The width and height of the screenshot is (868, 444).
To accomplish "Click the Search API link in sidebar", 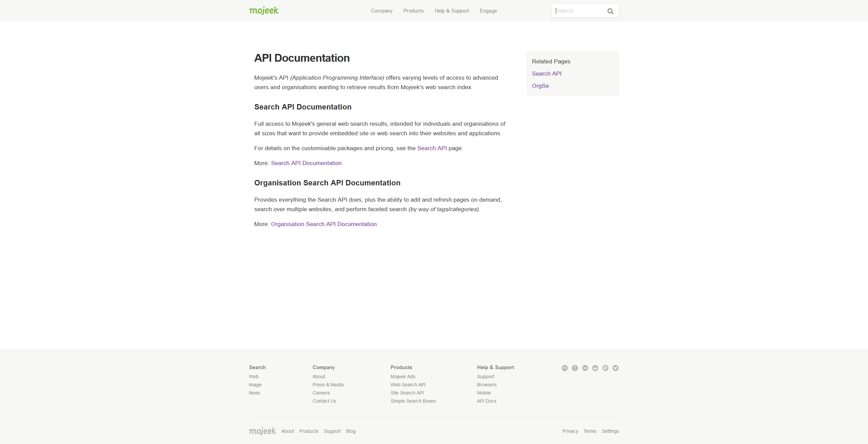I will point(546,73).
